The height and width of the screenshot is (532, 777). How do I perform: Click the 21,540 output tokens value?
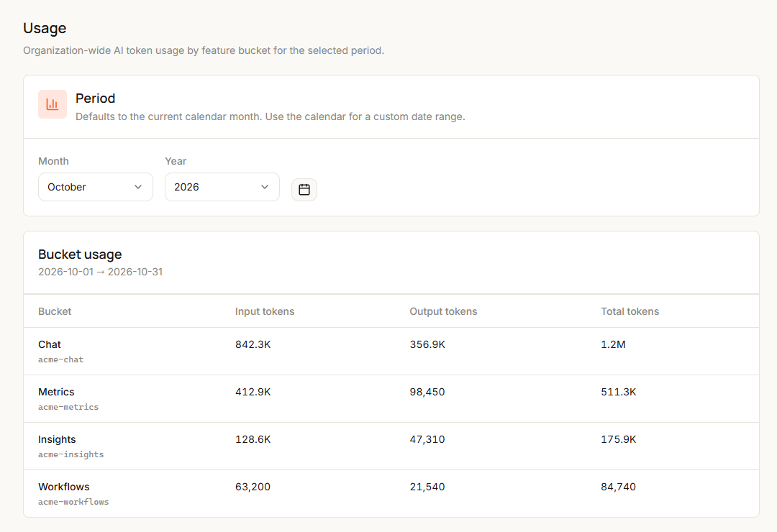[x=427, y=487]
